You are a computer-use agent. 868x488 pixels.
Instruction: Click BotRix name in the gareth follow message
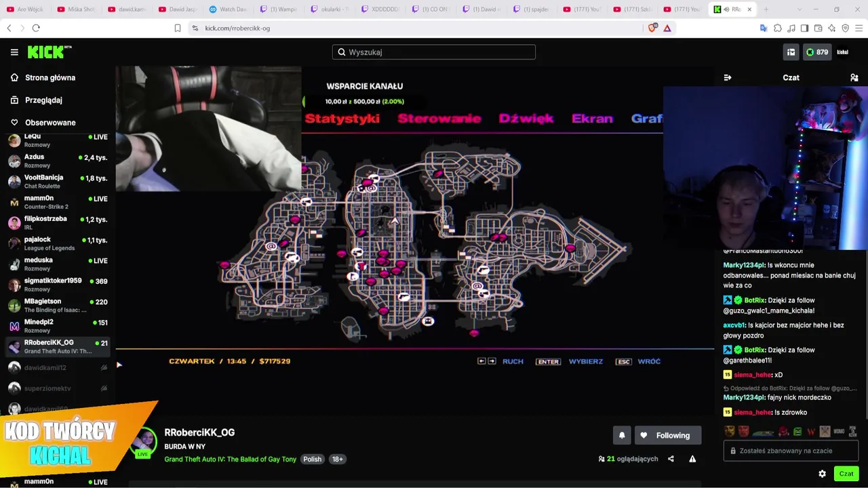755,350
